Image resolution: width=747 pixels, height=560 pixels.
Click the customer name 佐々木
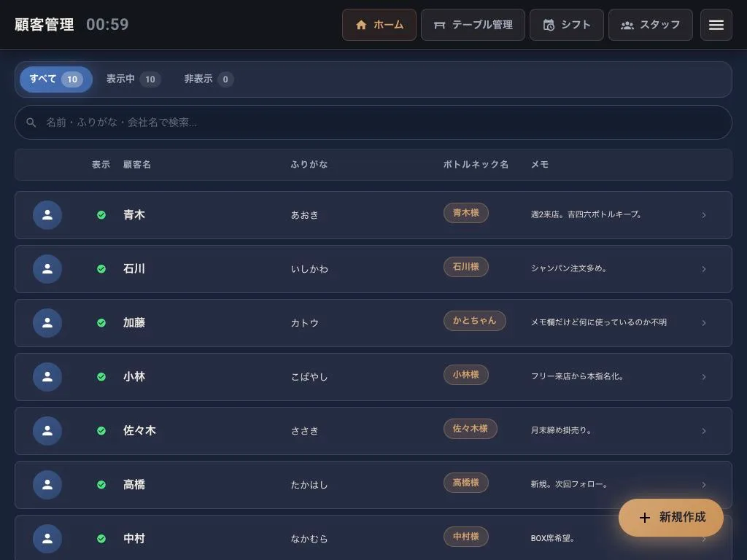[139, 430]
